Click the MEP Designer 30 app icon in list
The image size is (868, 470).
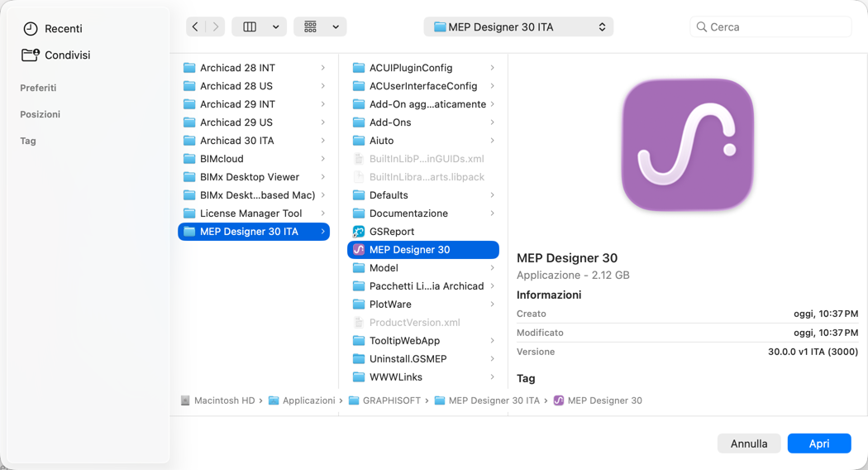(359, 249)
